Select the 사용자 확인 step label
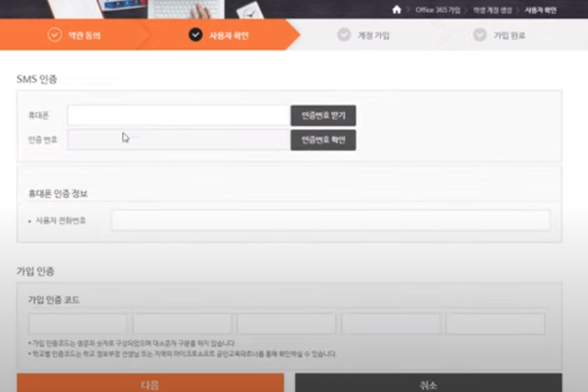The height and width of the screenshot is (392, 588). click(229, 35)
